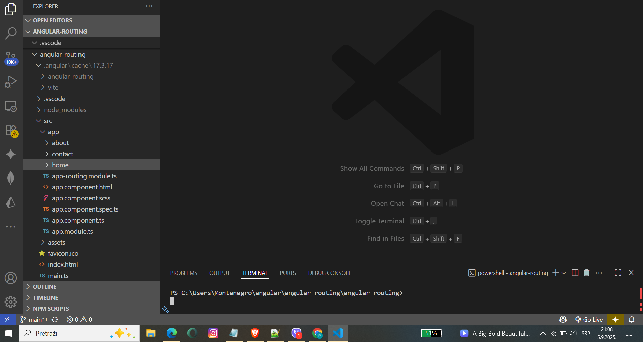Open Remote Explorer icon in activity bar
The image size is (644, 362).
(11, 106)
